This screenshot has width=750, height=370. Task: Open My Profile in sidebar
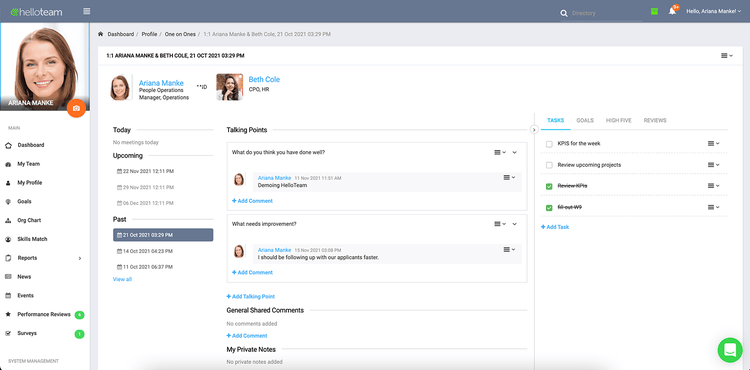pyautogui.click(x=30, y=183)
